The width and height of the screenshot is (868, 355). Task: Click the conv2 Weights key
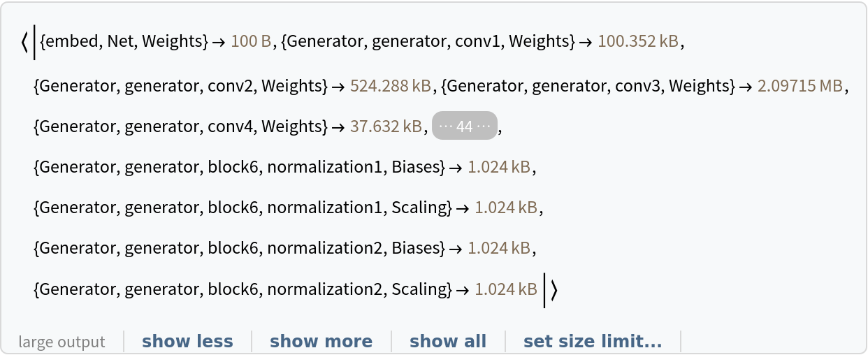[180, 86]
